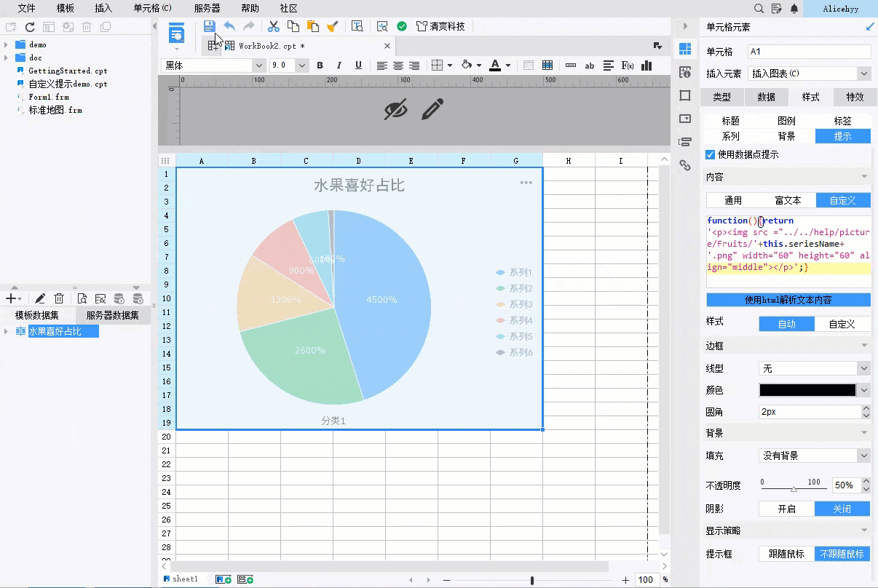
Task: Toggle the crossed-eye visibility icon above chart
Action: (395, 110)
